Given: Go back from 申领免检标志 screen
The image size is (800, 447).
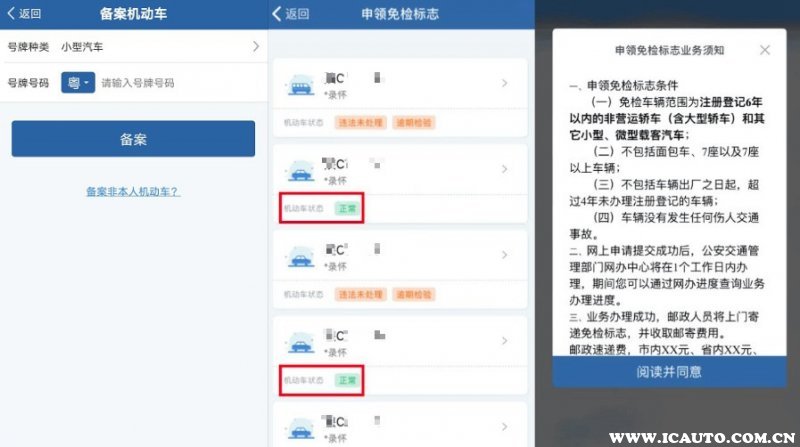Looking at the screenshot, I should (291, 14).
